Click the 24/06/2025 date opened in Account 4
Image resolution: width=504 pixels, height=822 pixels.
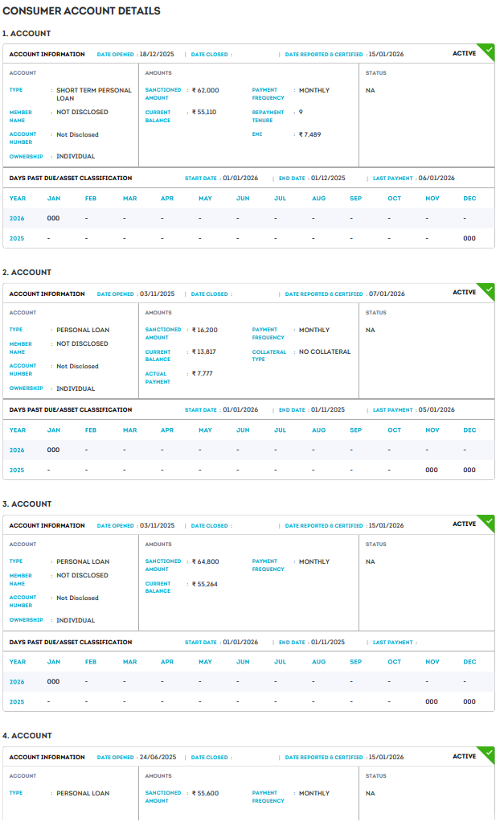(157, 757)
